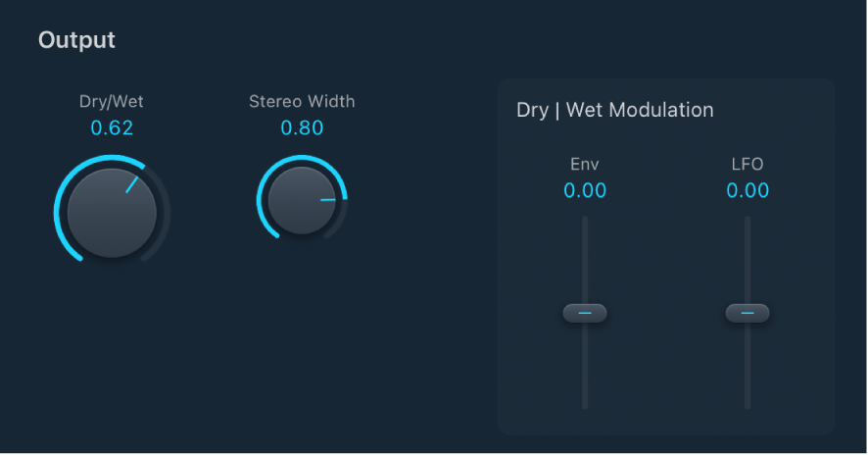
Task: Click the Stereo Width knob
Action: coord(302,201)
